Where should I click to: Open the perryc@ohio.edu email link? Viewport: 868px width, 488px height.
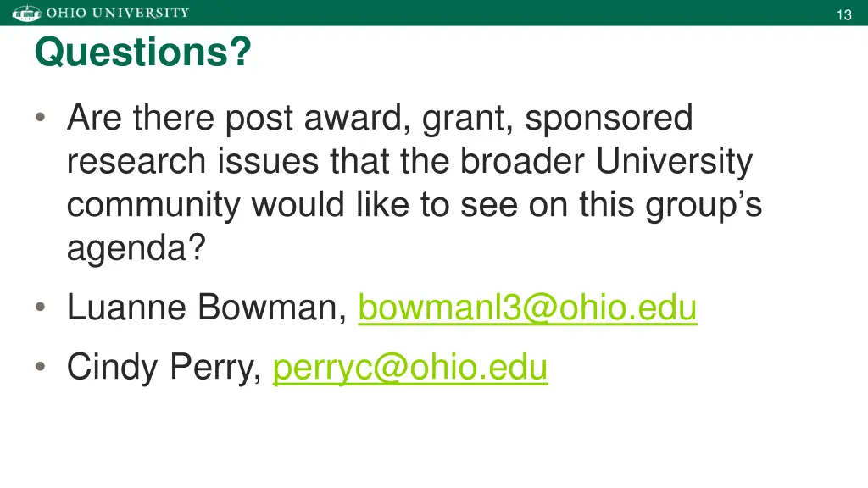(410, 368)
